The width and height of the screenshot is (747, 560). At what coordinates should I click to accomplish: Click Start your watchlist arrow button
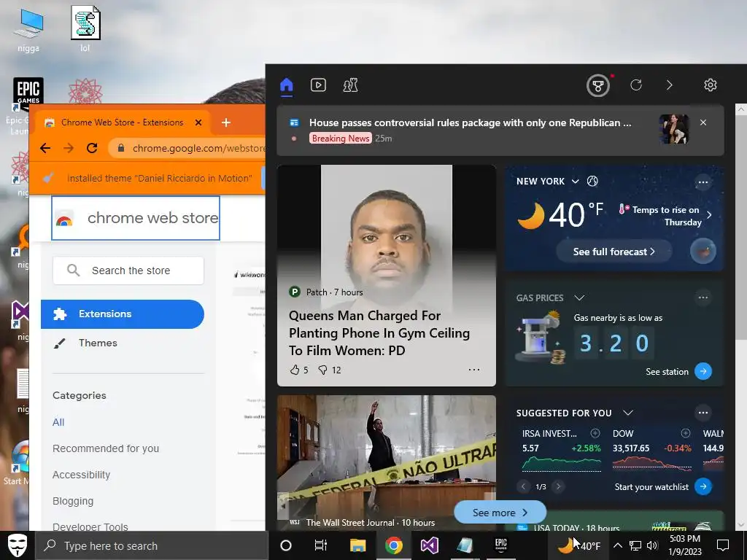703,486
